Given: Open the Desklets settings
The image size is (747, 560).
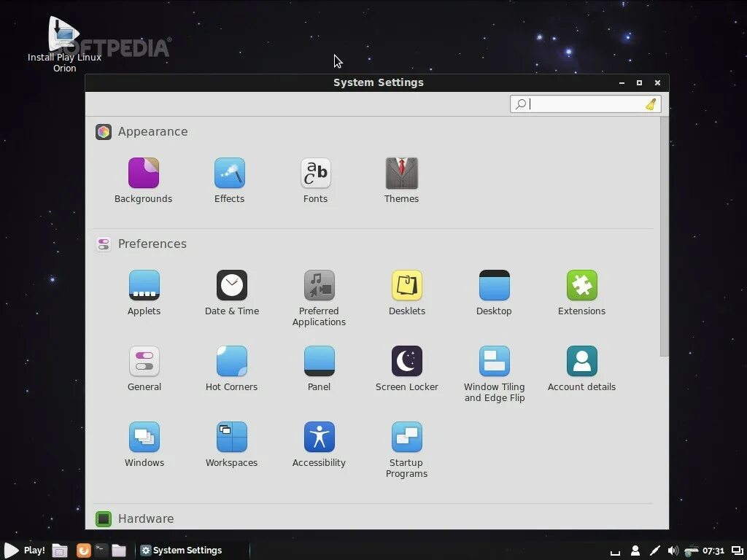Looking at the screenshot, I should 407,293.
